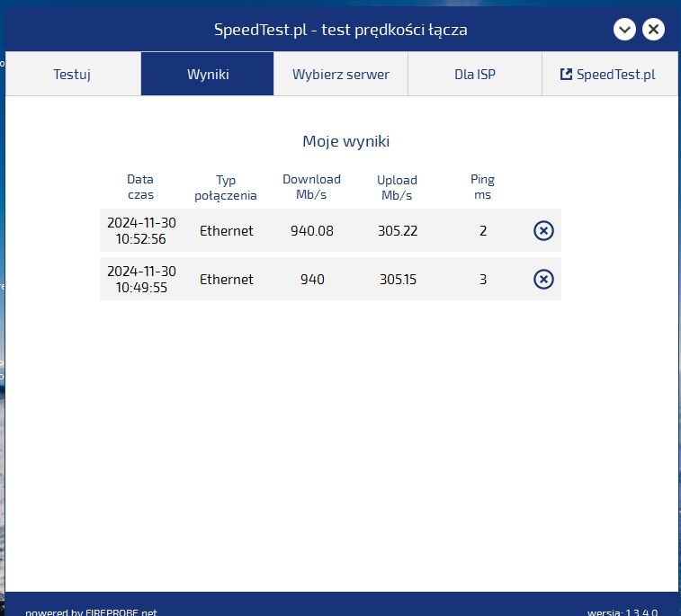Click the Download Mb/s column header
This screenshot has width=681, height=616.
311,187
